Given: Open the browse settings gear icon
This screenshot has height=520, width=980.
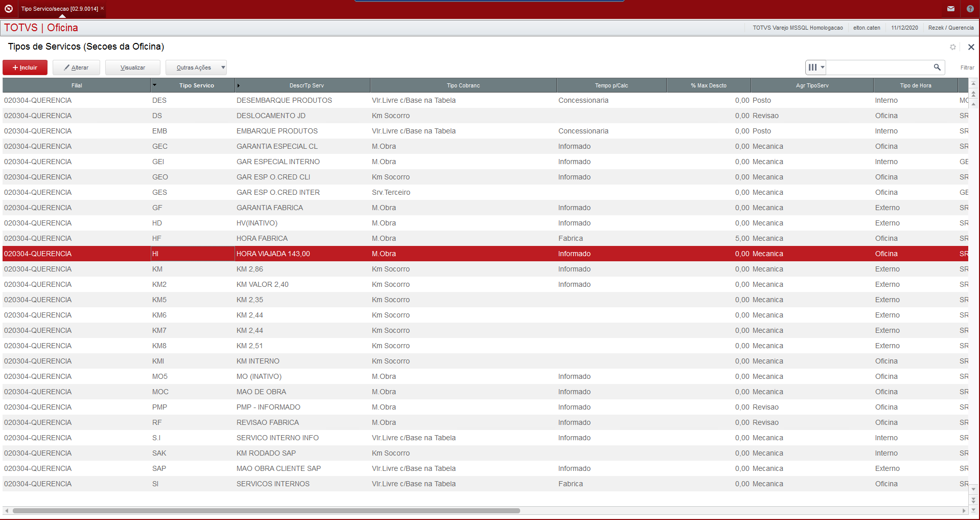Looking at the screenshot, I should 953,47.
